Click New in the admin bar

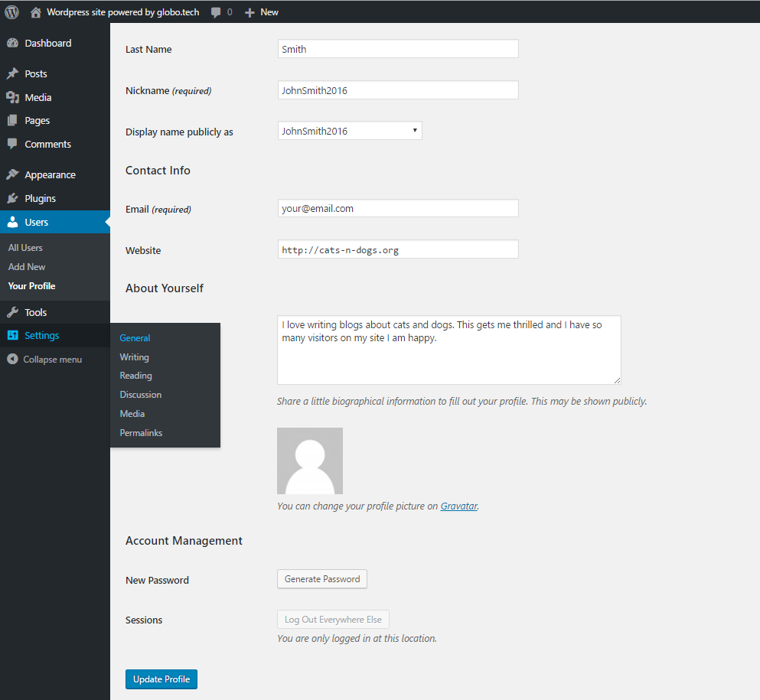coord(269,12)
